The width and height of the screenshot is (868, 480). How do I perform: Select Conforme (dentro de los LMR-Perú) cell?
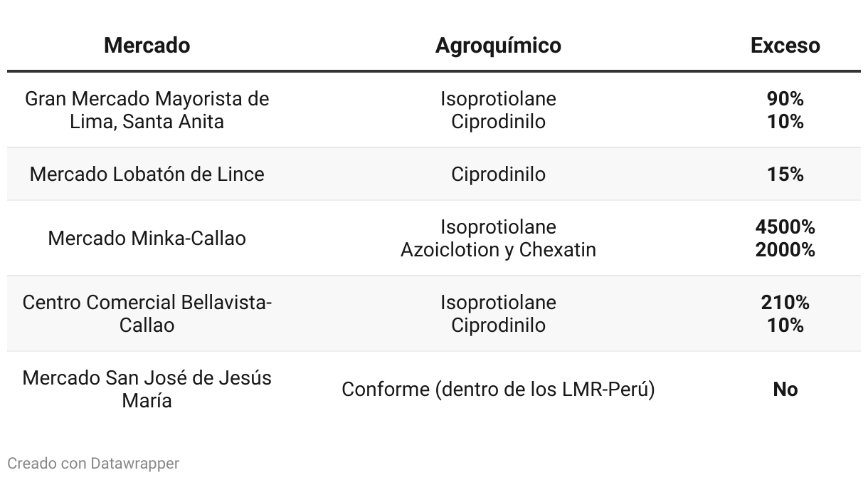[498, 390]
